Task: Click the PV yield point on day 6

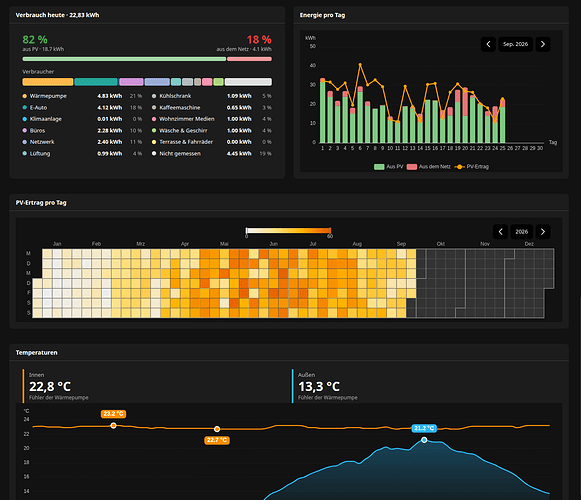Action: pos(360,64)
